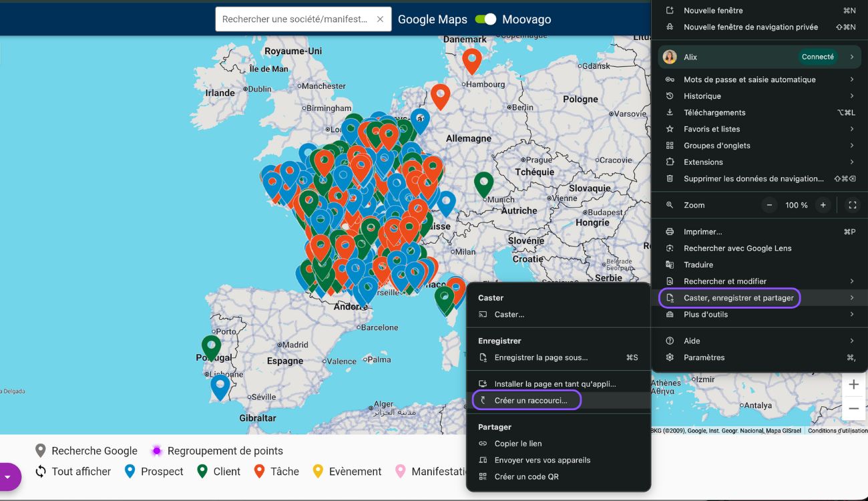Zoom in on the map

[853, 385]
